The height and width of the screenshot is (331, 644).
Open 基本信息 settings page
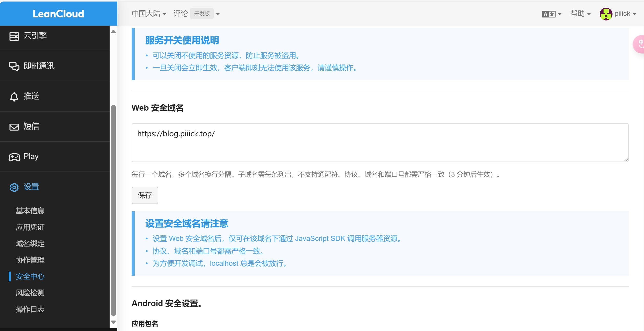30,211
